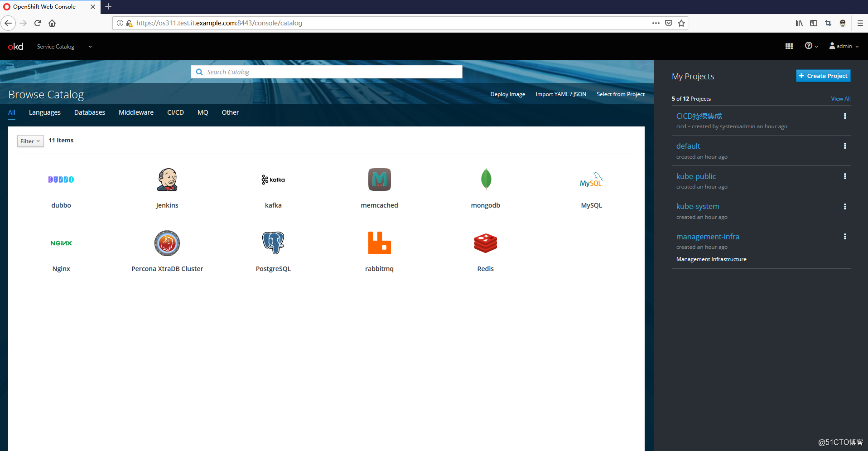Select the memcached service icon
This screenshot has height=451, width=868.
pos(380,179)
